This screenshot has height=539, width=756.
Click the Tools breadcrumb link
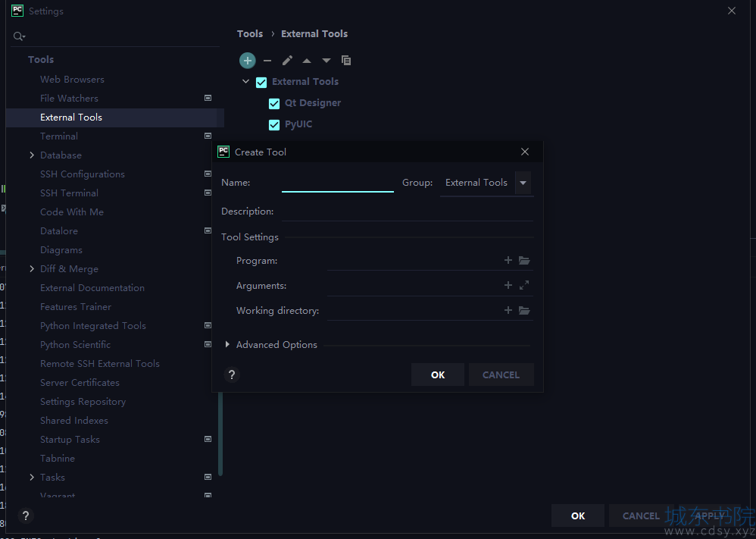pos(250,34)
